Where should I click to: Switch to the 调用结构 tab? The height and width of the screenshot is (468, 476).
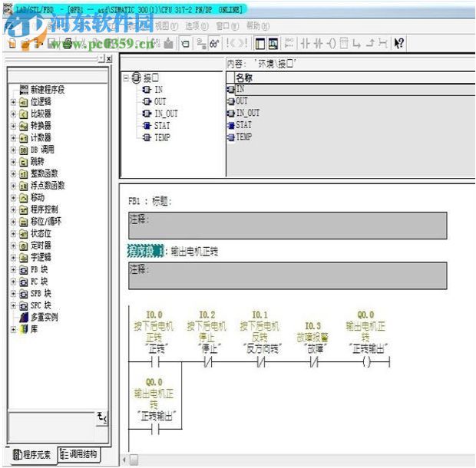(79, 454)
